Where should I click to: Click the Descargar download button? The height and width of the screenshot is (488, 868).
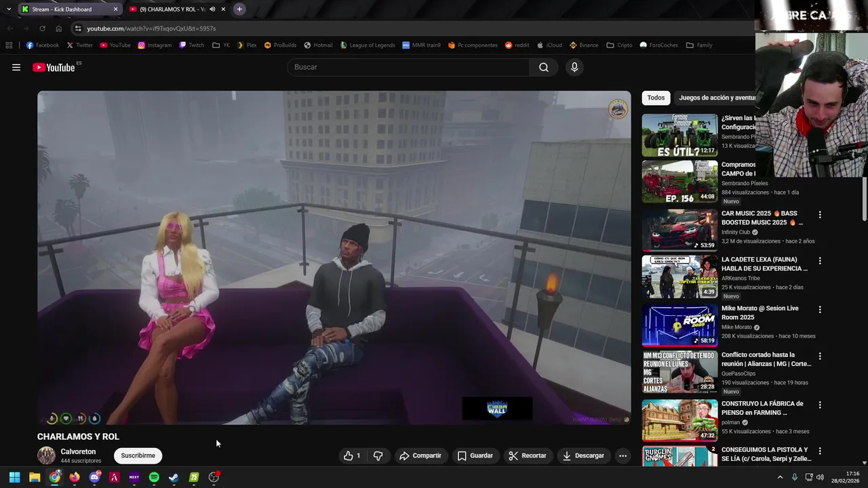tap(583, 455)
